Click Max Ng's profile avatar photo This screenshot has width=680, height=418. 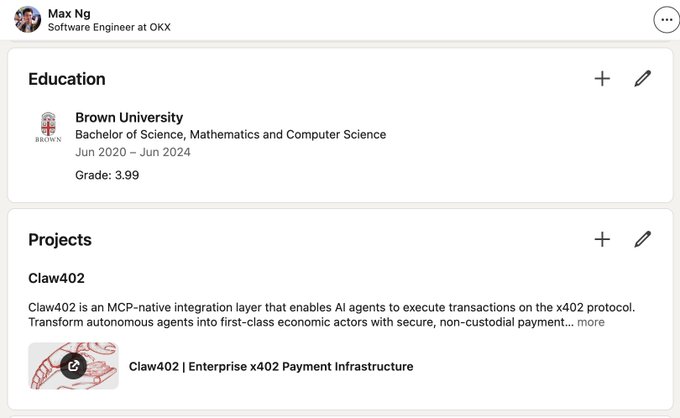click(x=28, y=19)
